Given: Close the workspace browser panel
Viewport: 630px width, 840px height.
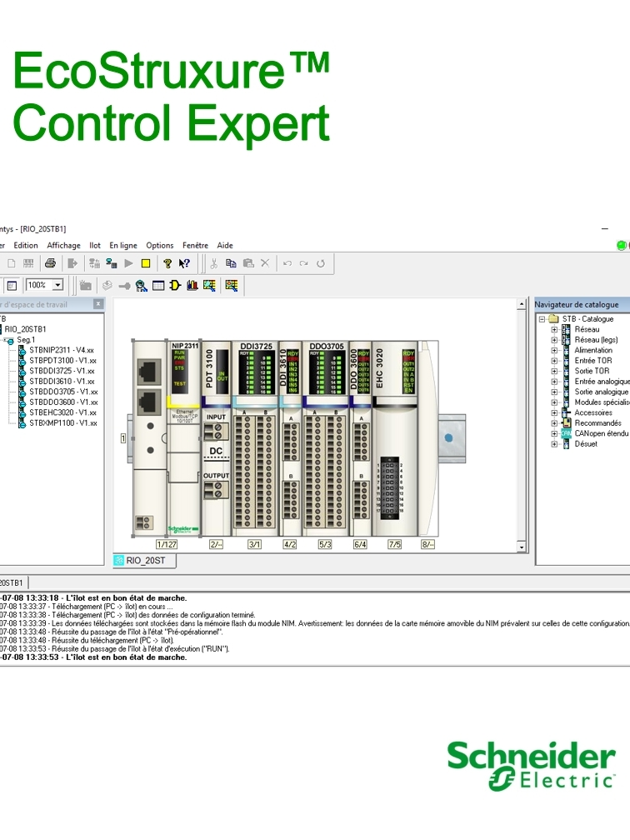Looking at the screenshot, I should coord(98,305).
